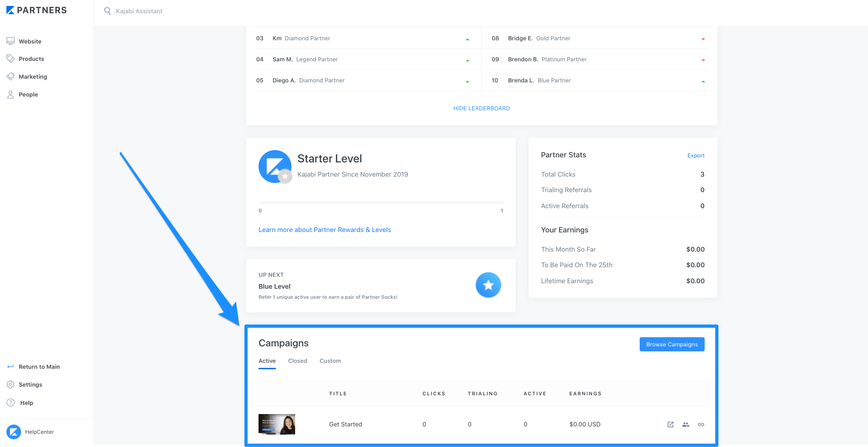The width and height of the screenshot is (868, 447).
Task: Click the Trialing Referrals label
Action: (x=566, y=190)
